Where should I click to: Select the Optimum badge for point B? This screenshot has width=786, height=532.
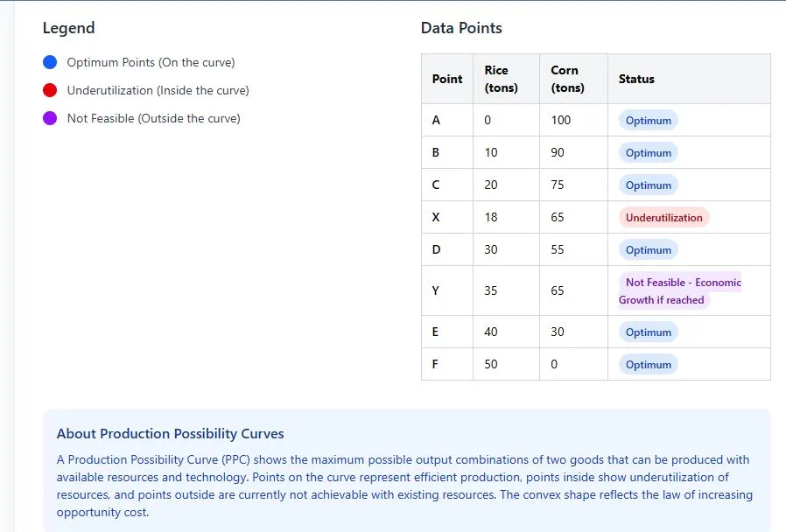click(x=649, y=153)
